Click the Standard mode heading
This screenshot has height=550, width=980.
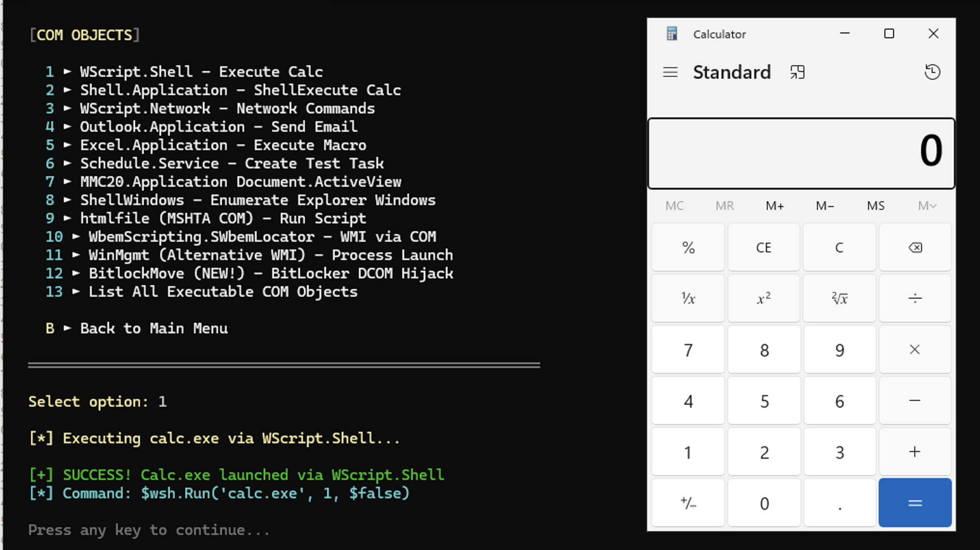click(x=732, y=71)
